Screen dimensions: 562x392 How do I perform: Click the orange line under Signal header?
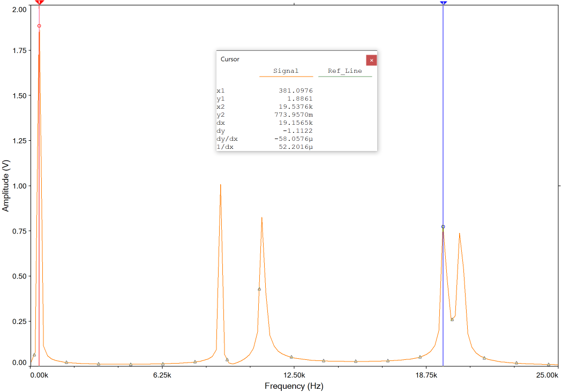click(x=286, y=77)
